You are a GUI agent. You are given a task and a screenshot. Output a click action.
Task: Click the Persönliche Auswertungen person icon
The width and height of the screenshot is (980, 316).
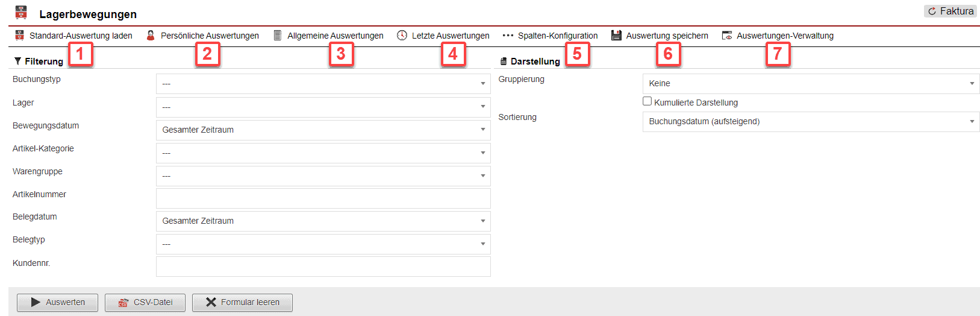[x=151, y=36]
